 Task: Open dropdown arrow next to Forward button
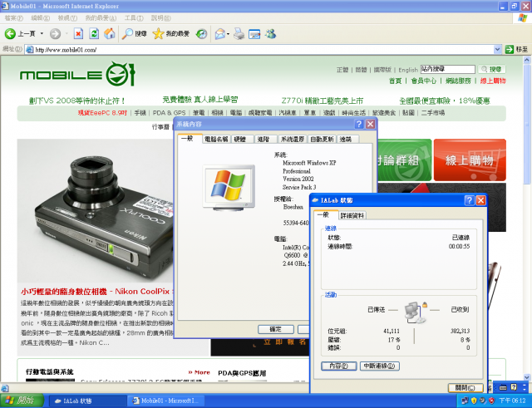(66, 33)
